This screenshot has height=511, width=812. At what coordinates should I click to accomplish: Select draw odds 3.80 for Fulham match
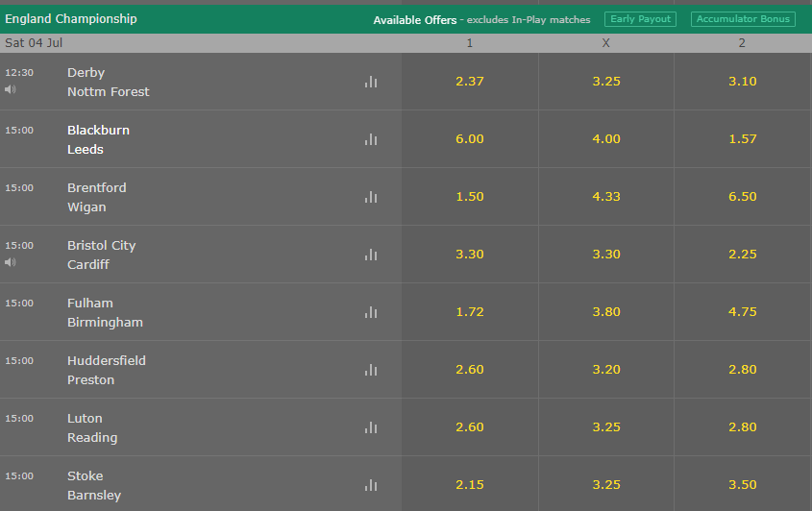(x=606, y=311)
